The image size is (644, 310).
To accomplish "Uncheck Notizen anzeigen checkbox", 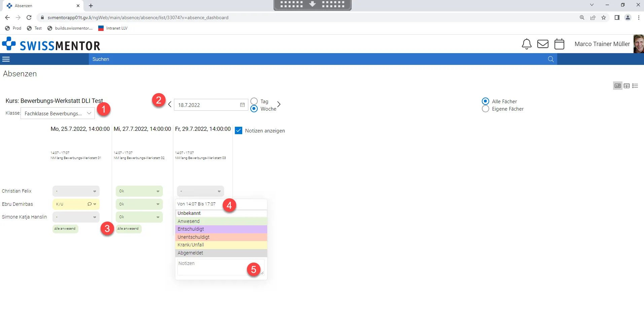I will click(239, 130).
